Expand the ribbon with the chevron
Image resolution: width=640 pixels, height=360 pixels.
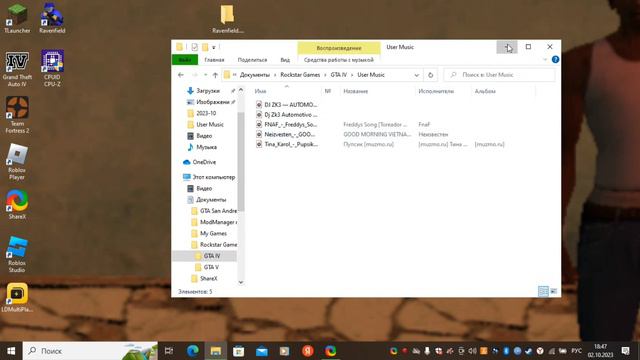point(545,60)
